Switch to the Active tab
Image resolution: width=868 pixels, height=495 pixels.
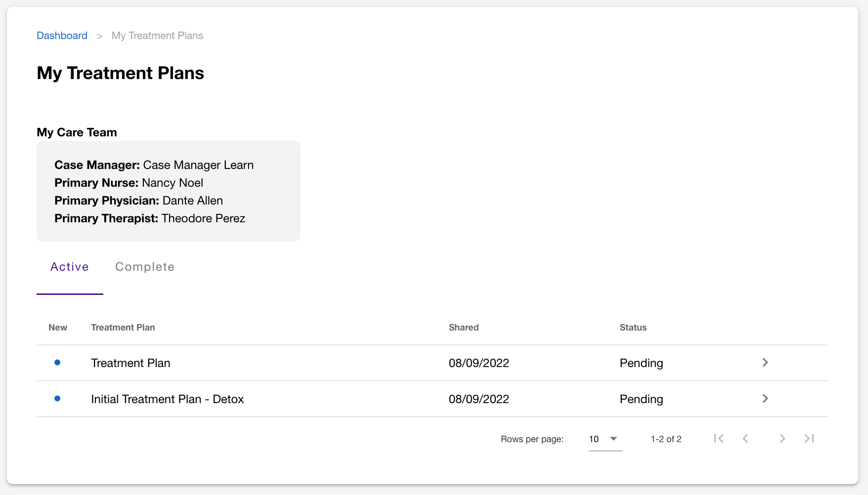coord(70,267)
